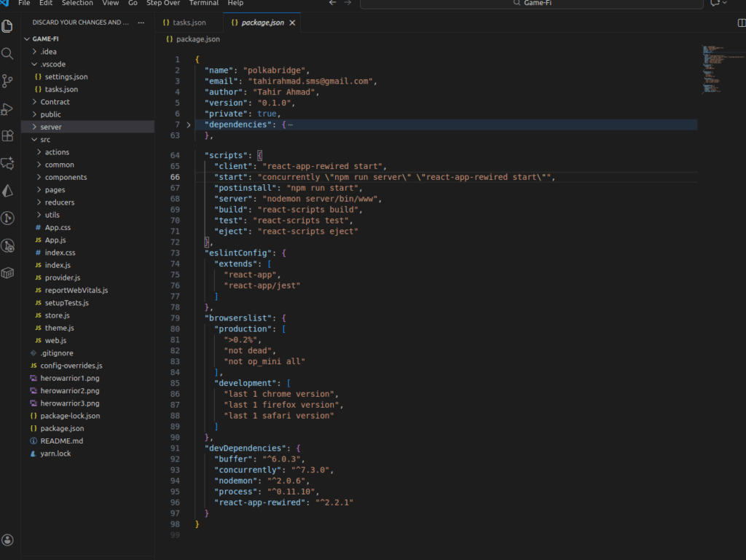Screen dimensions: 746x560
Task: Click the Accounts icon at bottom left
Action: pos(8,540)
